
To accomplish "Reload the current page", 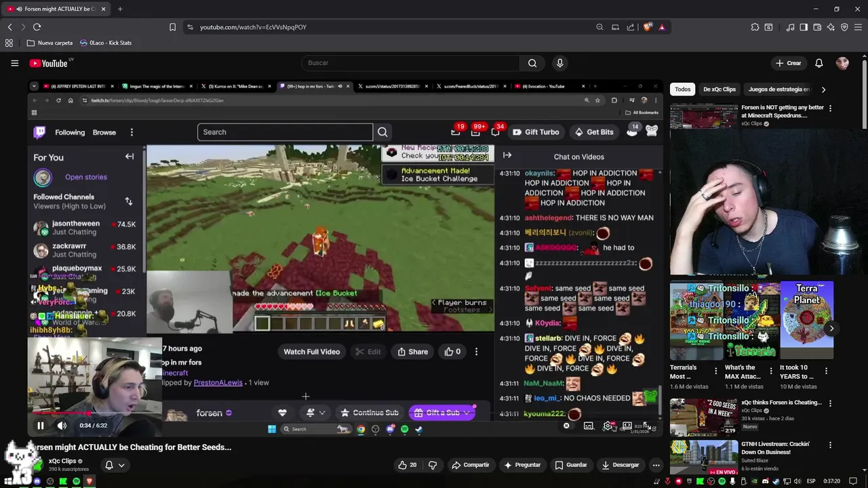I will pyautogui.click(x=37, y=27).
